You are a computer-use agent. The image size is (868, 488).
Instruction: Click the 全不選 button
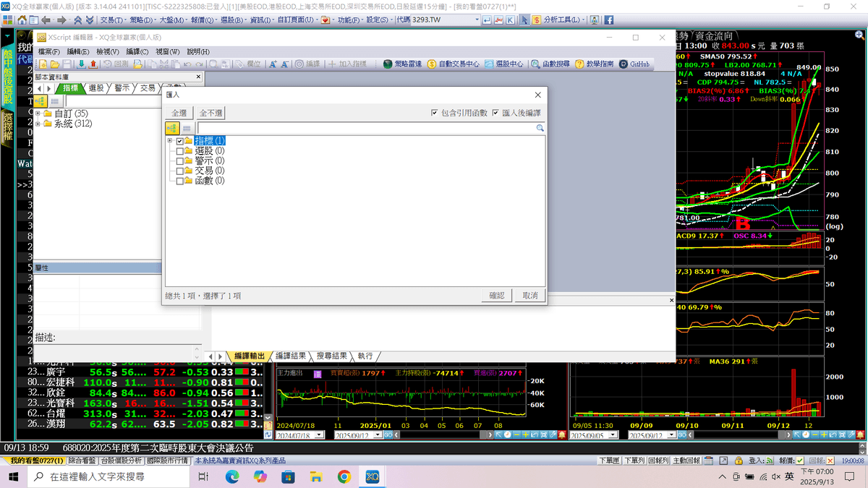point(211,113)
